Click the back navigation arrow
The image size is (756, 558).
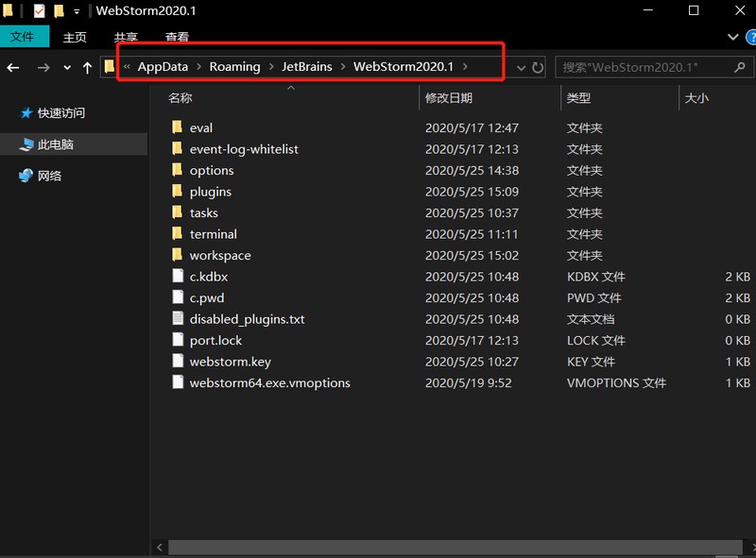coord(13,67)
